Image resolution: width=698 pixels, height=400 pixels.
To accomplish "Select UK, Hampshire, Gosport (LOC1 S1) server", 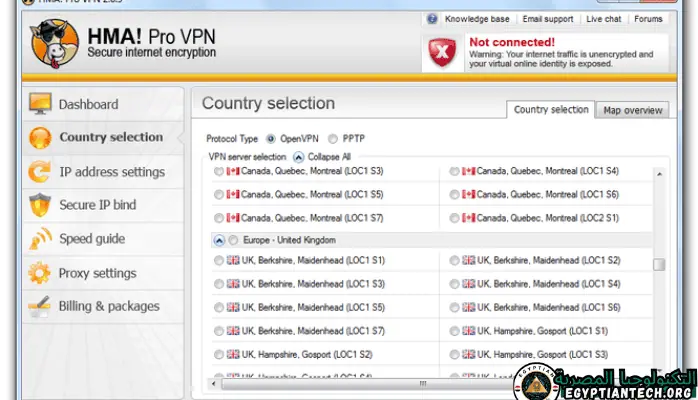I will coord(455,330).
